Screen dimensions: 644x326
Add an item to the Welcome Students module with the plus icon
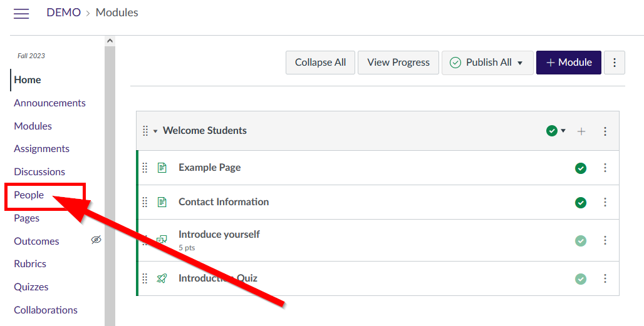581,131
